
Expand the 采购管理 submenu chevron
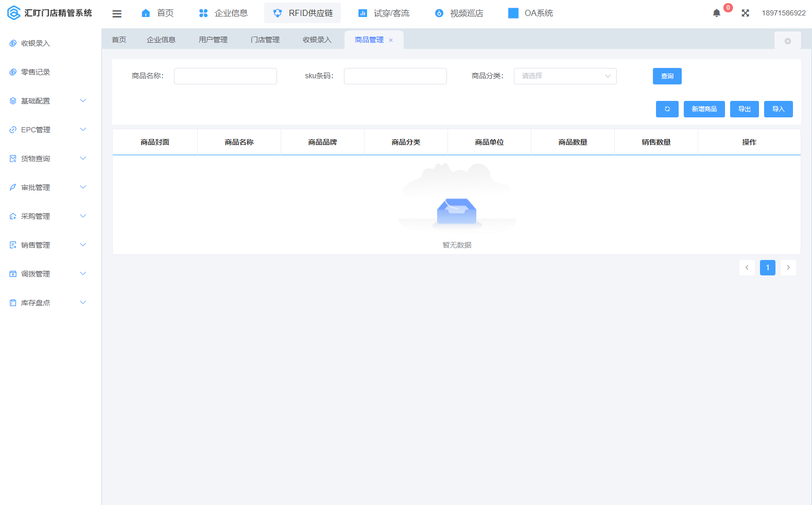(x=83, y=216)
